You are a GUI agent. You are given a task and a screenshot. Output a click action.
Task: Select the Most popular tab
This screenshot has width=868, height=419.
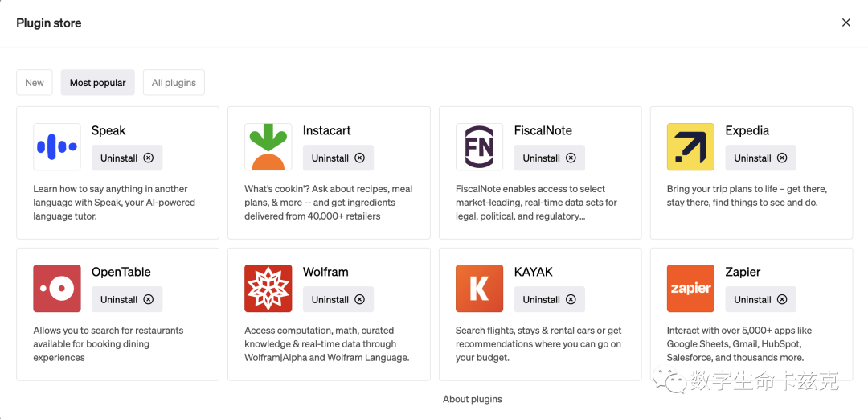tap(98, 83)
